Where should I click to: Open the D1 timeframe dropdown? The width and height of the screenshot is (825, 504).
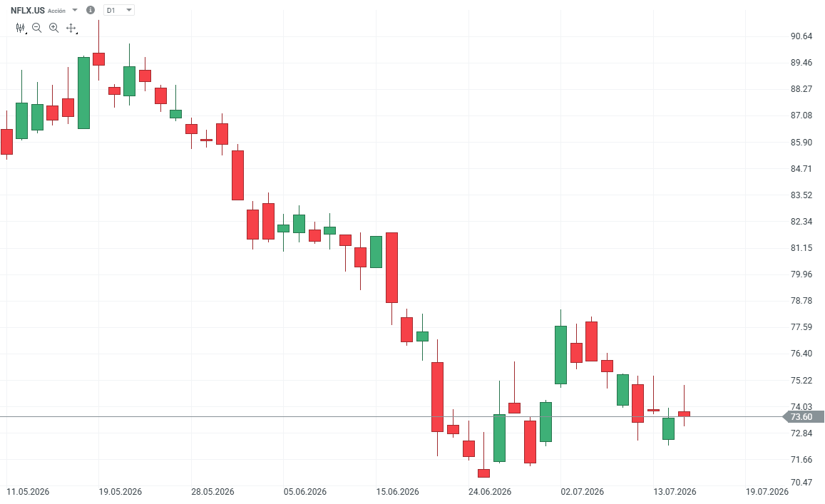coord(119,10)
